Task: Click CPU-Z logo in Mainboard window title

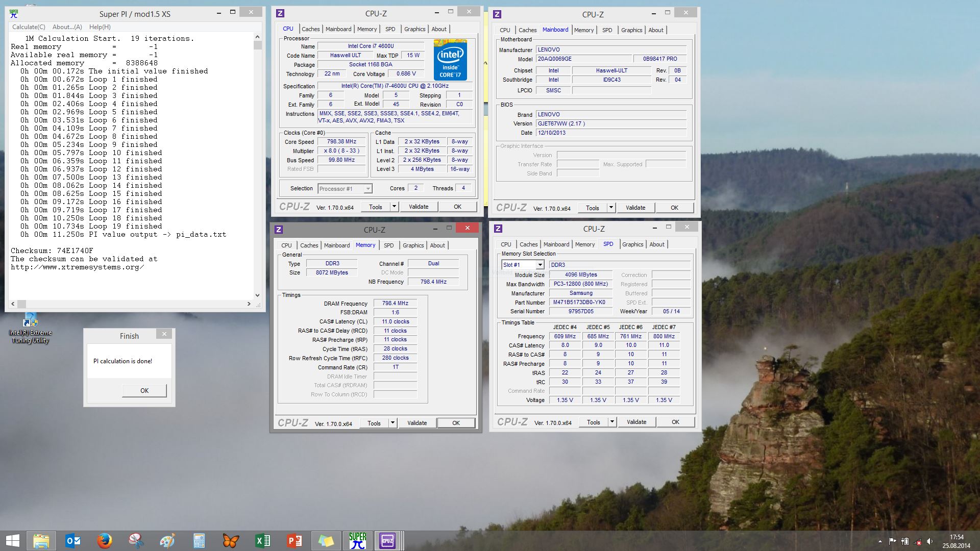Action: click(x=497, y=14)
